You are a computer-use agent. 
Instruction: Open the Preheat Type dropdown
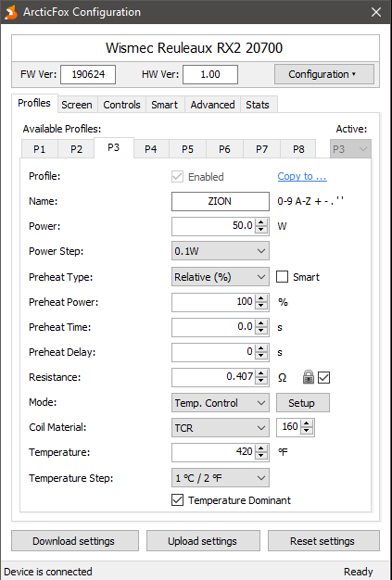pyautogui.click(x=221, y=277)
